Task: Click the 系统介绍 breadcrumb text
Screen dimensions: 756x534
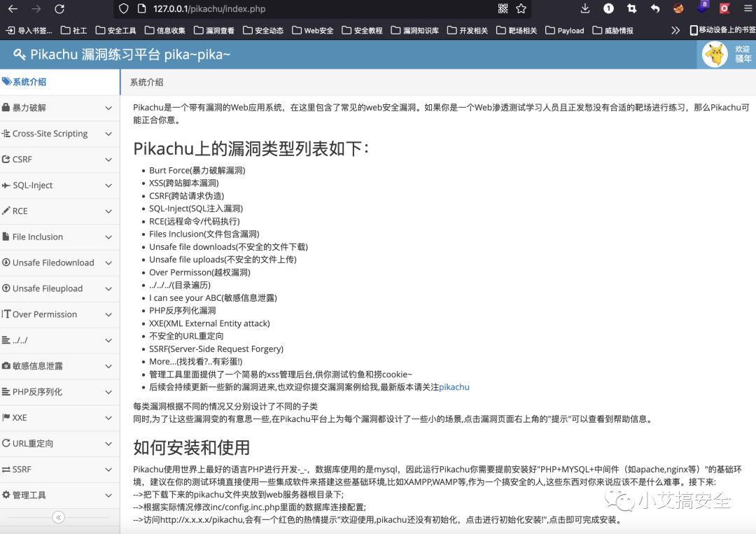Action: point(146,83)
